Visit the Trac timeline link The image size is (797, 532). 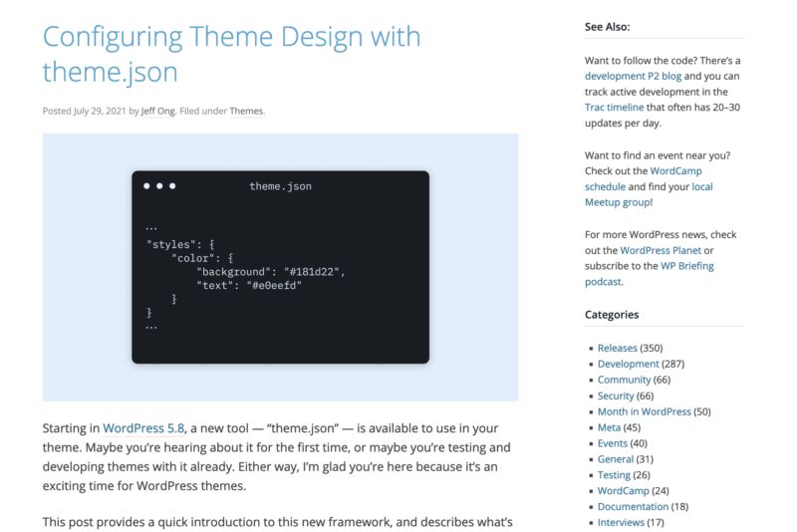(x=614, y=108)
